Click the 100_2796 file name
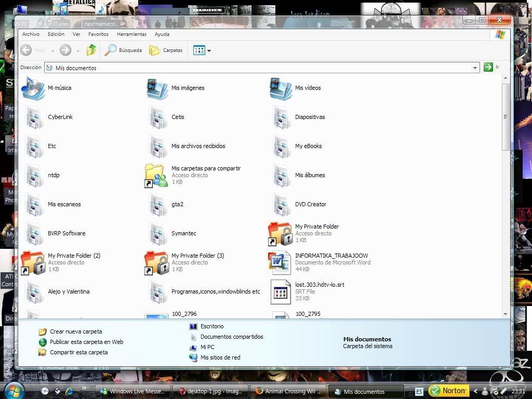Viewport: 532px width, 399px height. (184, 314)
